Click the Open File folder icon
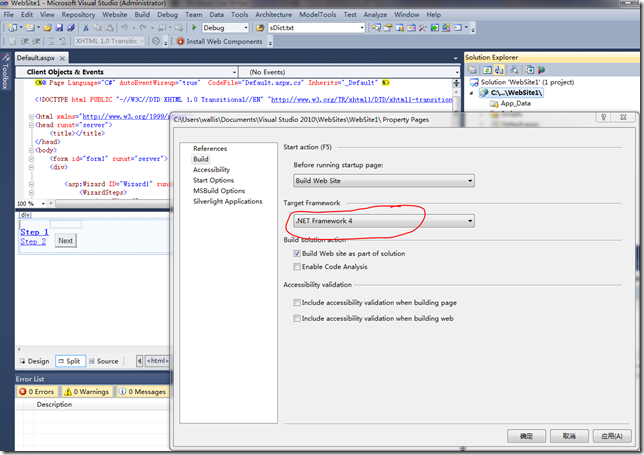This screenshot has width=644, height=455. pos(48,28)
